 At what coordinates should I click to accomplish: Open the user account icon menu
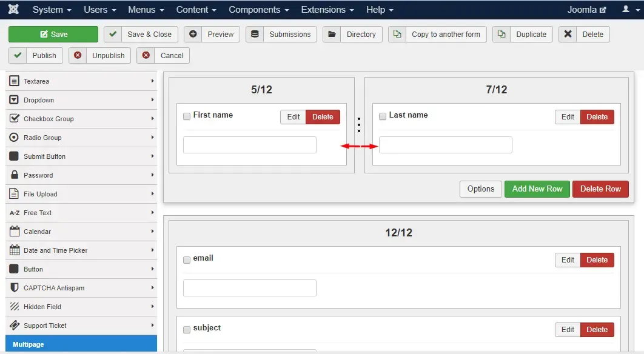click(630, 9)
